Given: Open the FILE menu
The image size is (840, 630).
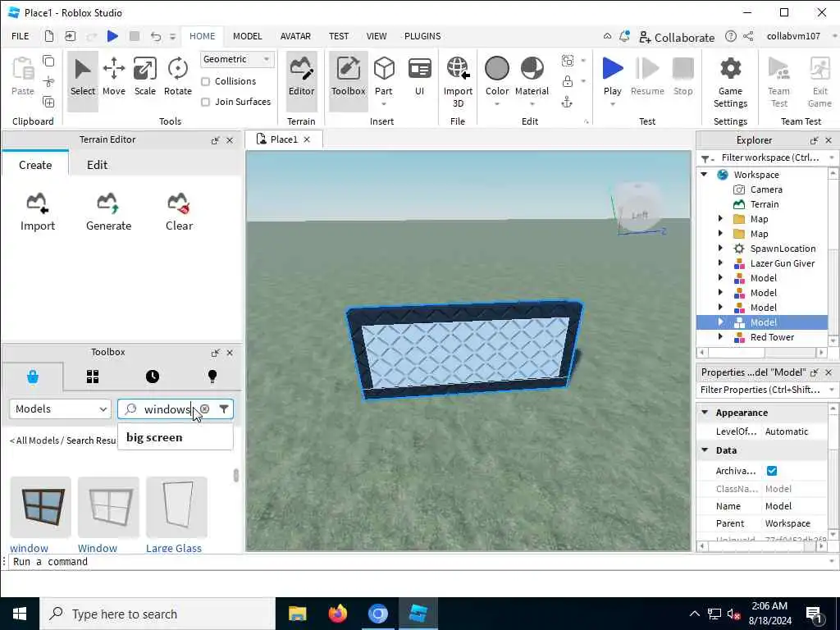Looking at the screenshot, I should tap(21, 36).
